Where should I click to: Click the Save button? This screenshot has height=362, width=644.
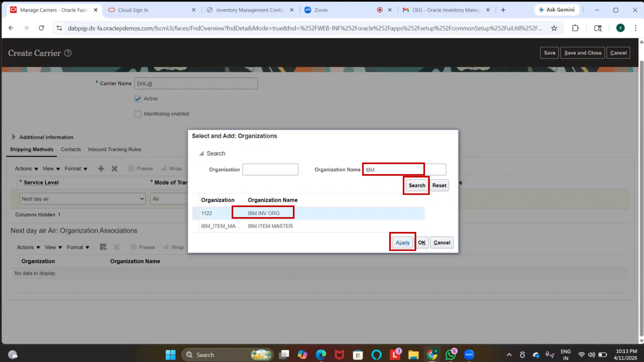549,53
